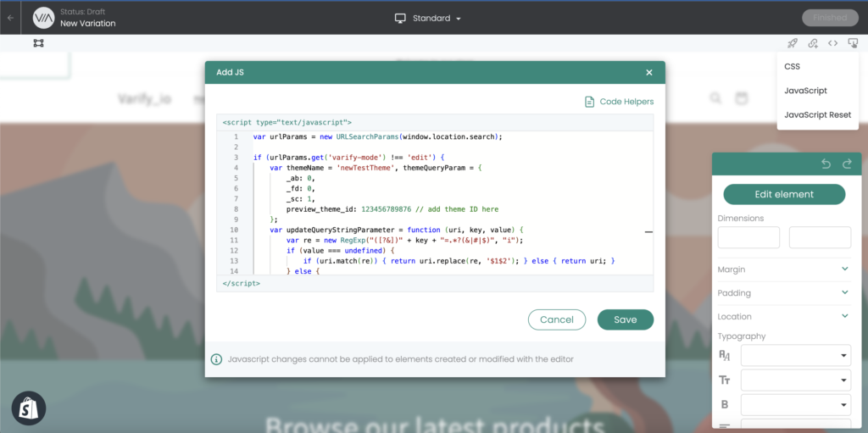The width and height of the screenshot is (868, 433).
Task: Click the rocket icon in toolbar
Action: pyautogui.click(x=793, y=43)
